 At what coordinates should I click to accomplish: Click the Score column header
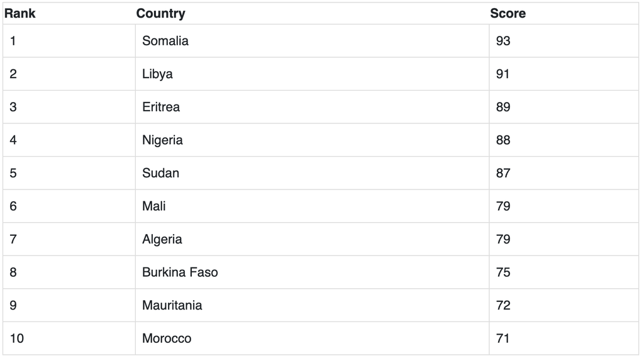pyautogui.click(x=508, y=13)
